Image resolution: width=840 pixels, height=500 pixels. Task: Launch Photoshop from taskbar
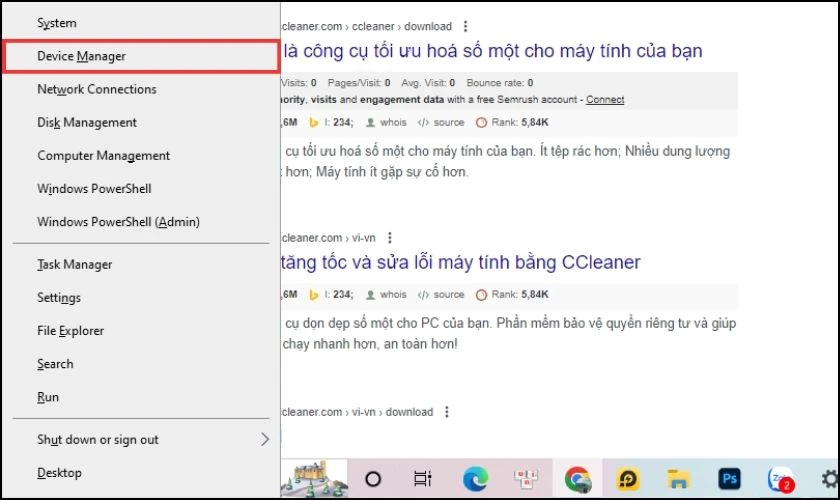[730, 479]
